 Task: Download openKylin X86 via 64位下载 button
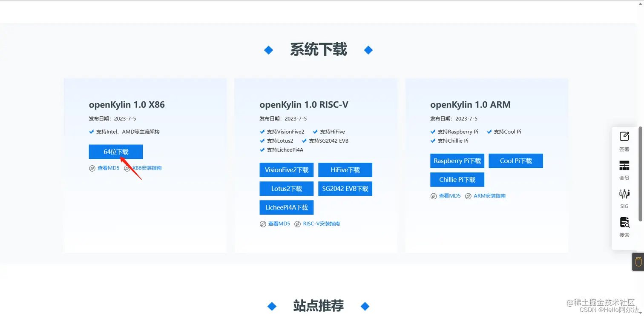pyautogui.click(x=115, y=152)
